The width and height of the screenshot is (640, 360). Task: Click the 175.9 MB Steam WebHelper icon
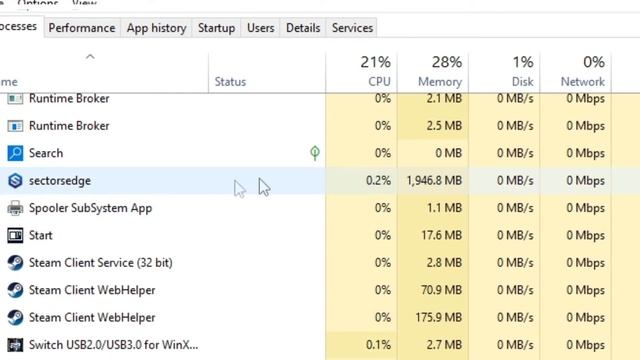(x=15, y=318)
